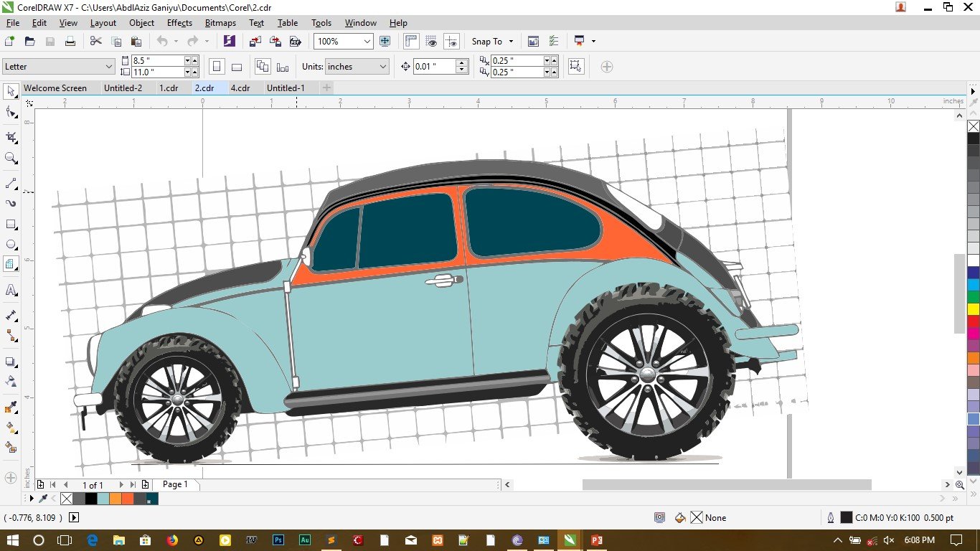Image resolution: width=980 pixels, height=551 pixels.
Task: Toggle Show Guidelines button
Action: tap(451, 42)
